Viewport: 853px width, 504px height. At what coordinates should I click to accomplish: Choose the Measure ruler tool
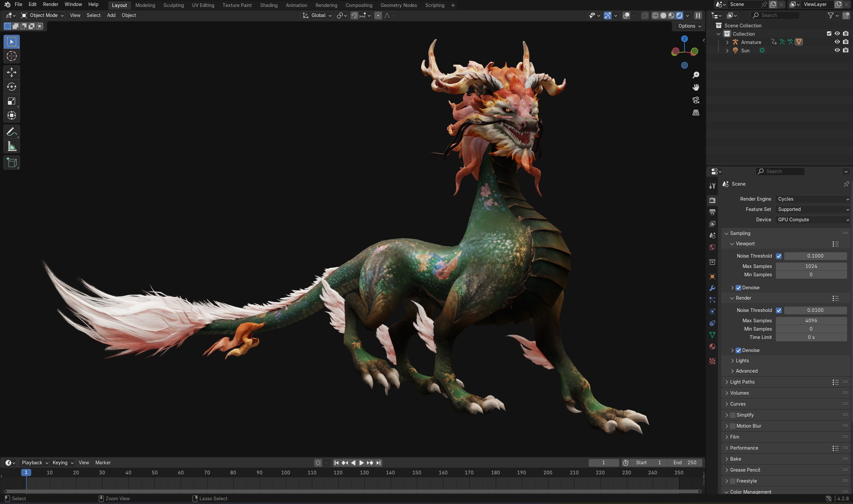point(12,147)
